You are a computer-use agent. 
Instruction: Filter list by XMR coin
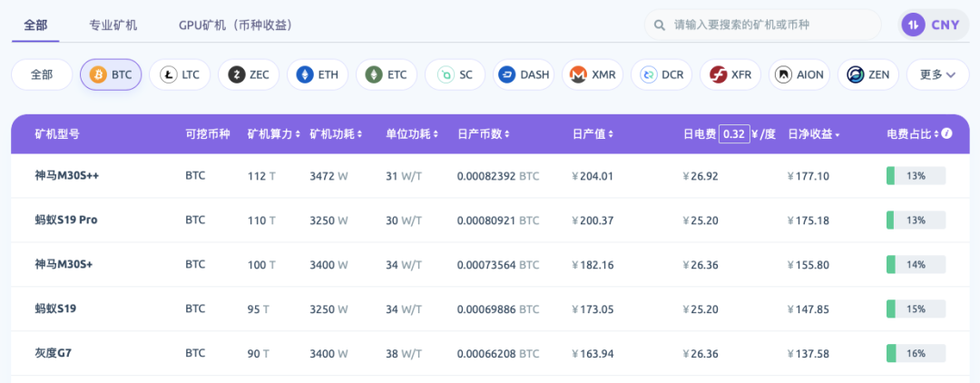coord(593,74)
